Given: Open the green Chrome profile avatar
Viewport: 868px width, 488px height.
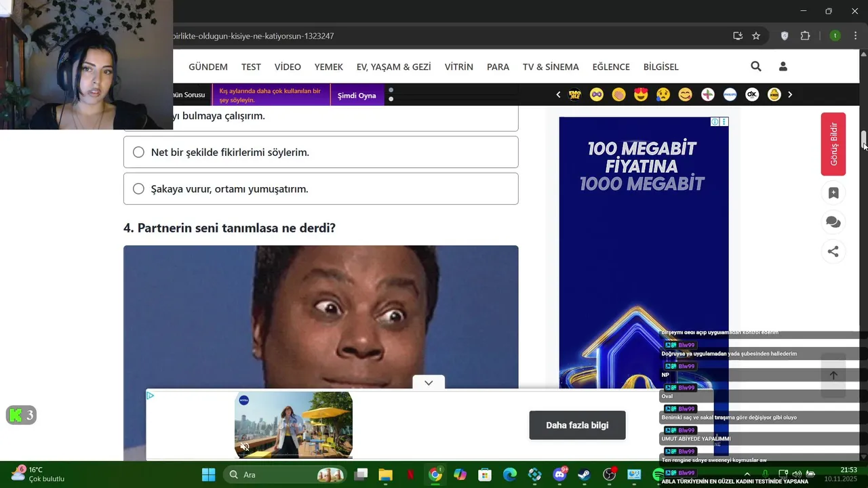Looking at the screenshot, I should [835, 36].
